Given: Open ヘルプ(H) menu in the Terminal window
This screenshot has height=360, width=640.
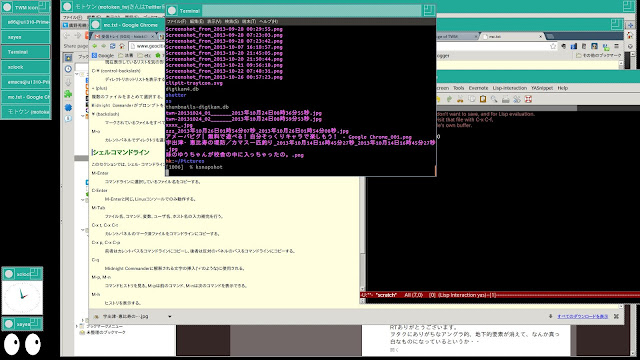Looking at the screenshot, I should click(269, 21).
